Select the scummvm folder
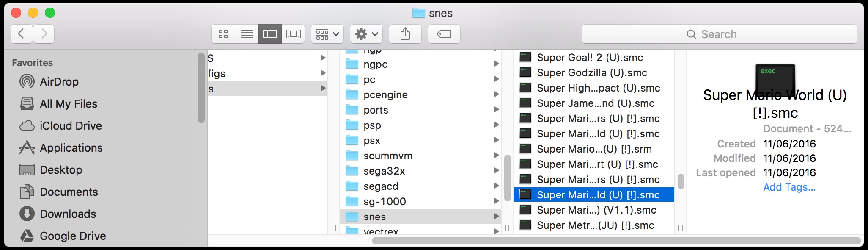This screenshot has height=250, width=868. coord(387,156)
